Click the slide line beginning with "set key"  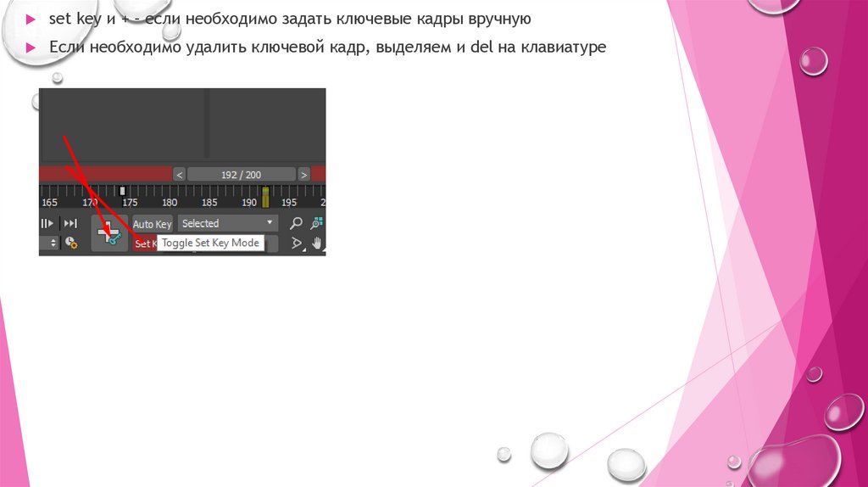coord(290,19)
